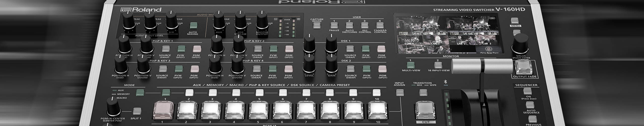
Task: Select AUX/MEMORY row button 5
Action: pyautogui.click(x=259, y=93)
